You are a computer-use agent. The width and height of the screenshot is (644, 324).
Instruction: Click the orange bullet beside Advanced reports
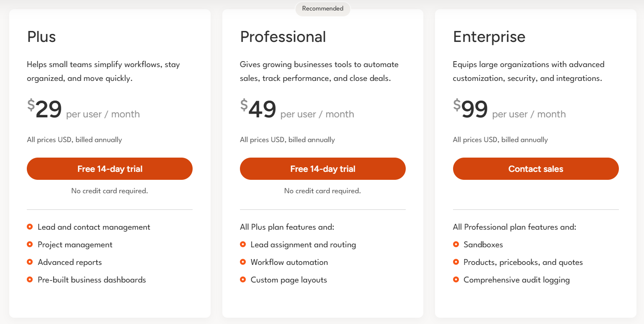click(x=30, y=262)
